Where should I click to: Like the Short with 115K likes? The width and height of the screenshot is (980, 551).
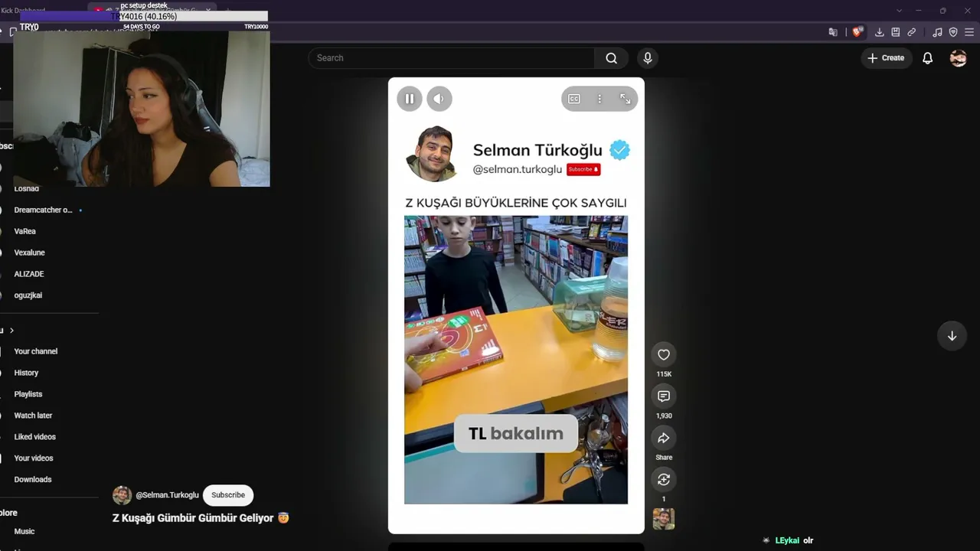point(664,354)
